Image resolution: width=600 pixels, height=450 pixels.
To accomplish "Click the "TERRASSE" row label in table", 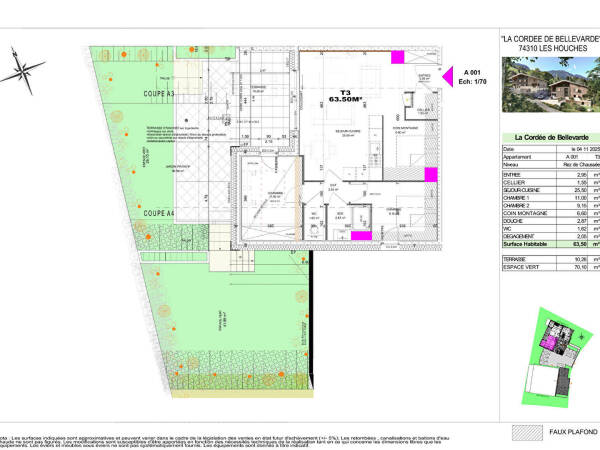I will (x=514, y=259).
